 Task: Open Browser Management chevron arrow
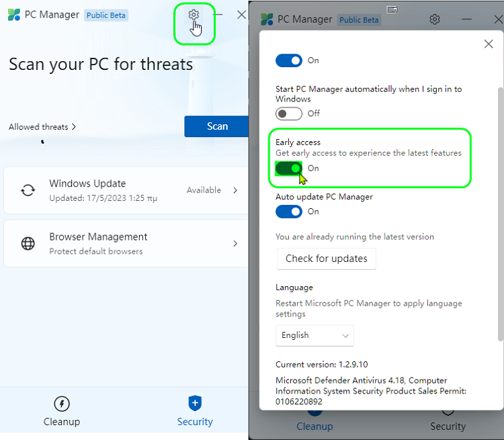[235, 243]
